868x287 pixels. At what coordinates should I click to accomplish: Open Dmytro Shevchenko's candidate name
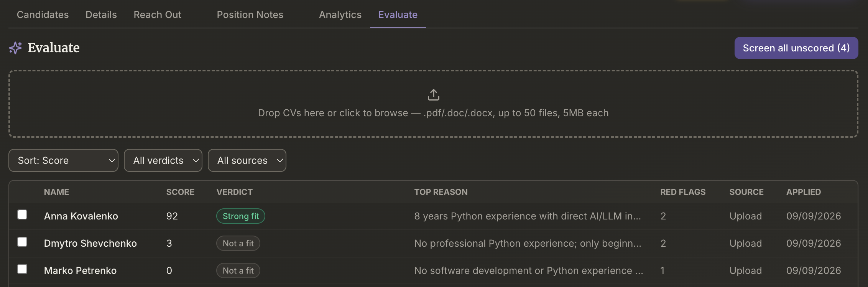pyautogui.click(x=90, y=243)
